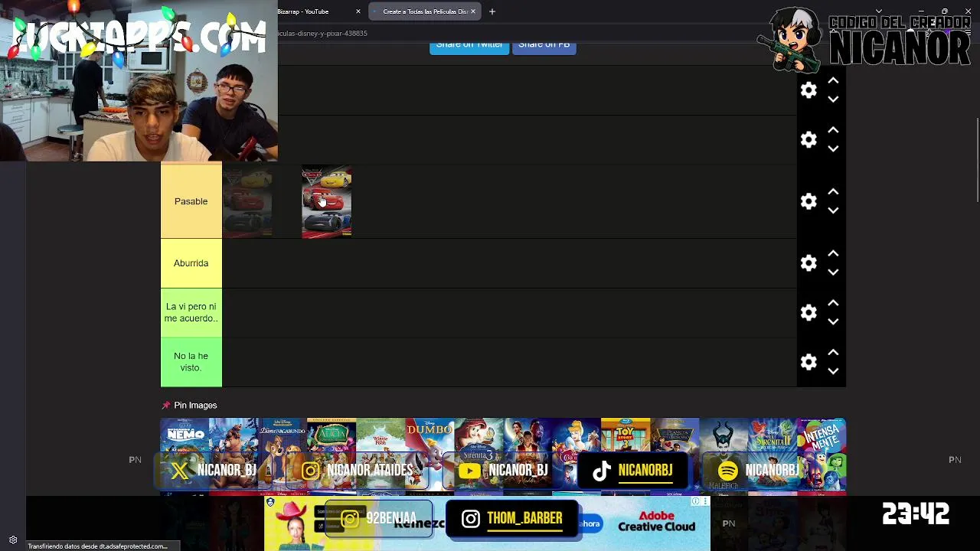Pick the La Sirenita 3 poster

click(x=479, y=455)
